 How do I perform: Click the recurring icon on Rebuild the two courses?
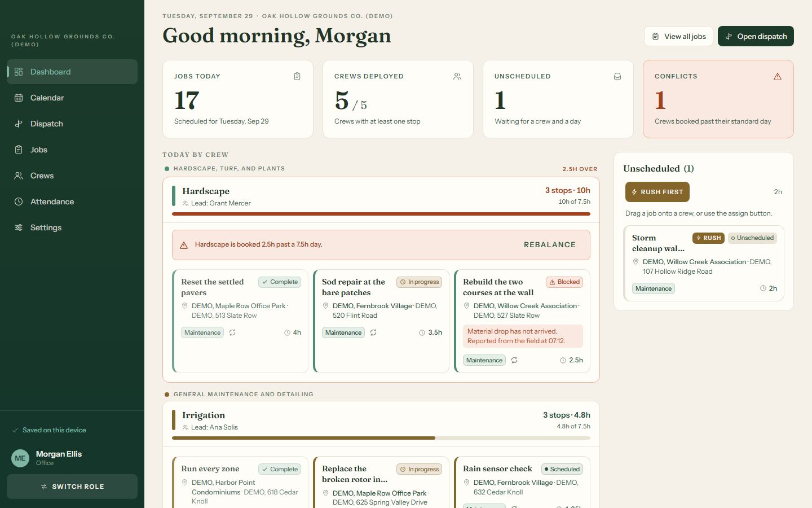point(514,360)
